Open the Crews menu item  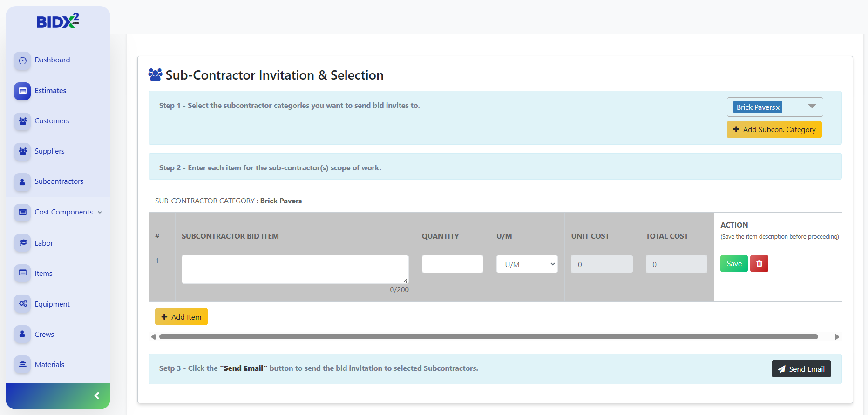pos(44,334)
